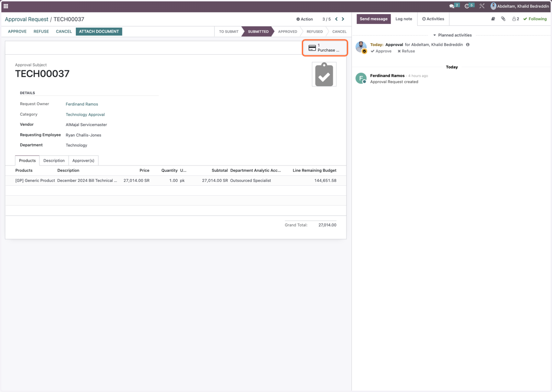Open conversations chat icon with badge 2

(x=454, y=6)
